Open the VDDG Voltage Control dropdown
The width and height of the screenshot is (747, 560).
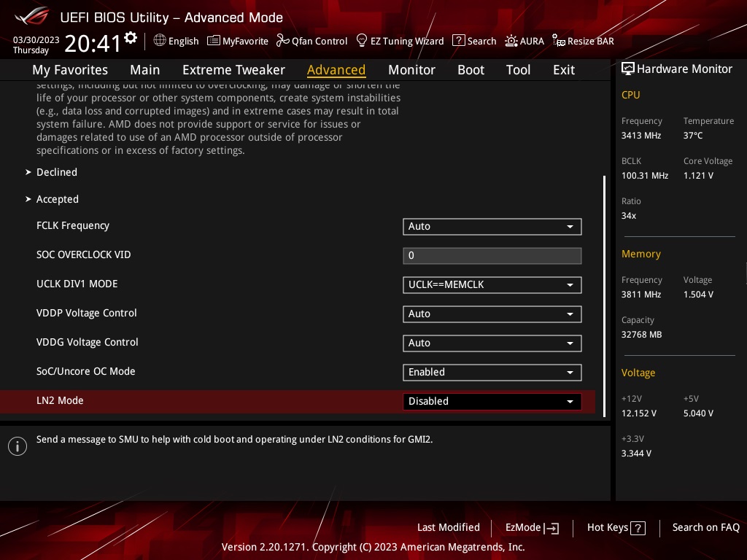point(492,343)
